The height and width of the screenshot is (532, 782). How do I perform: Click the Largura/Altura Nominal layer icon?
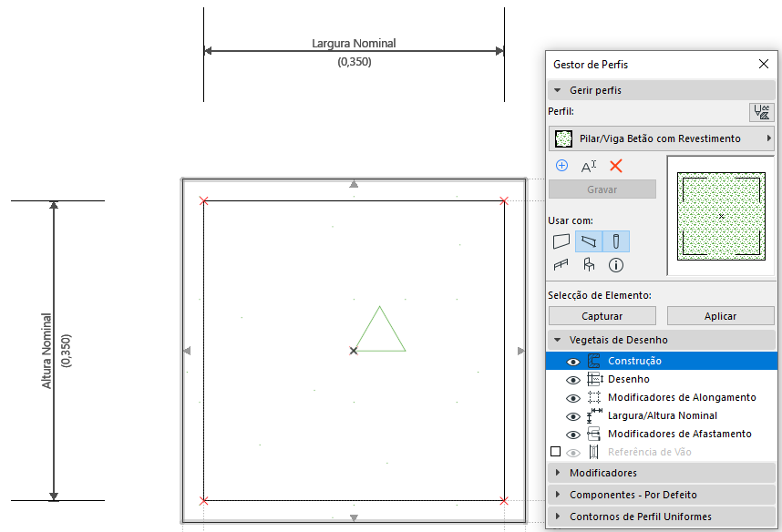pyautogui.click(x=594, y=415)
